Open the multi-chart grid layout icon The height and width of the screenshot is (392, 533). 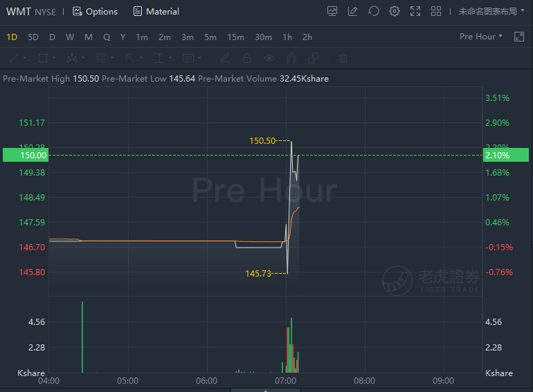pyautogui.click(x=436, y=11)
